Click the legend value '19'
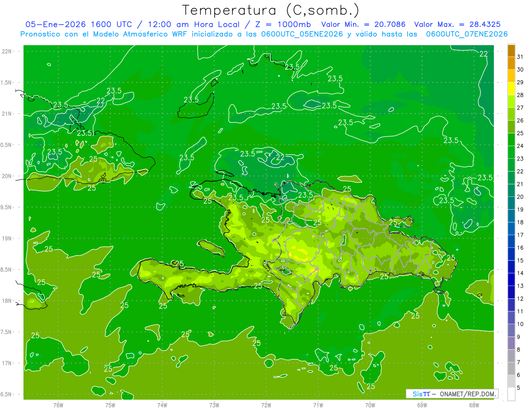 (520, 210)
